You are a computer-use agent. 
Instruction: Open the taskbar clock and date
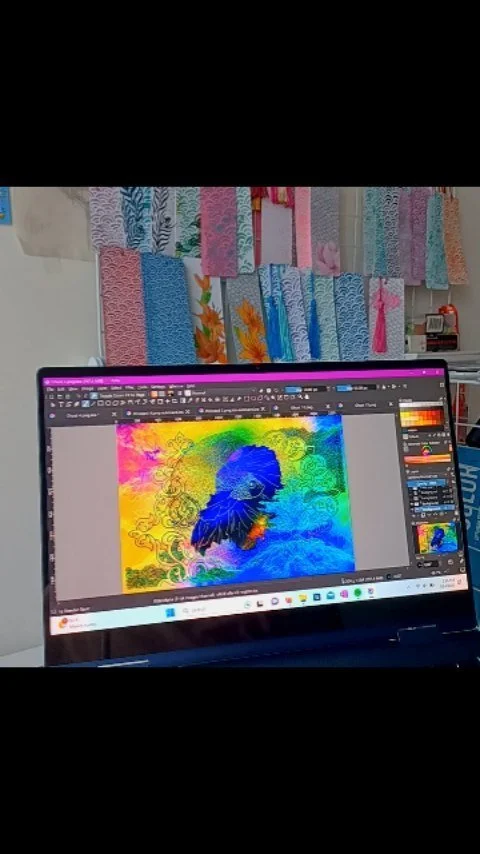[x=448, y=583]
